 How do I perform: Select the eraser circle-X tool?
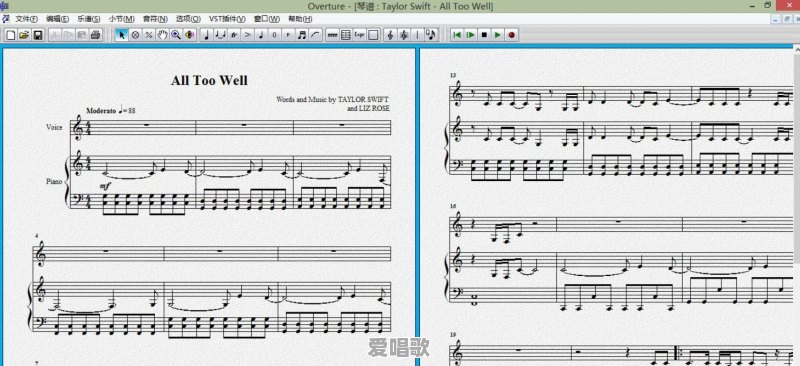click(135, 35)
